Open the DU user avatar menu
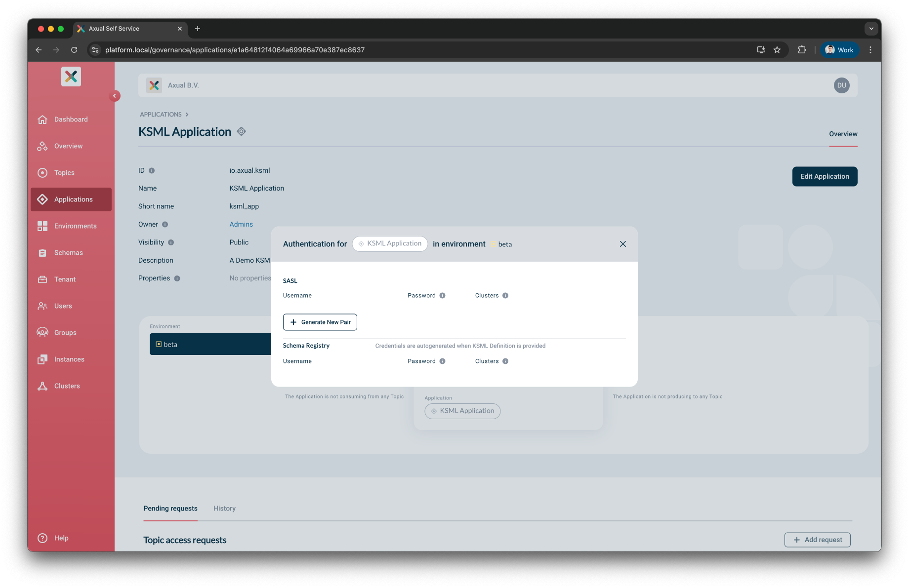909x588 pixels. coord(841,85)
